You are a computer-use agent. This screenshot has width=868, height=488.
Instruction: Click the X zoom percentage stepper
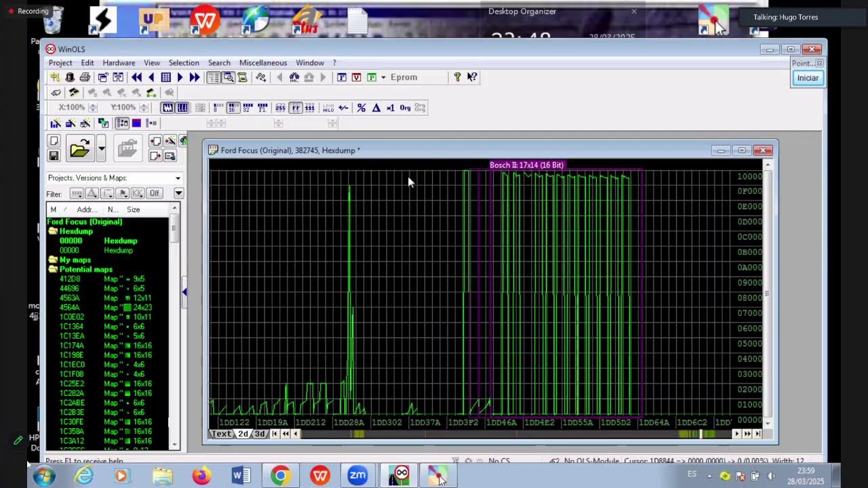pyautogui.click(x=93, y=108)
